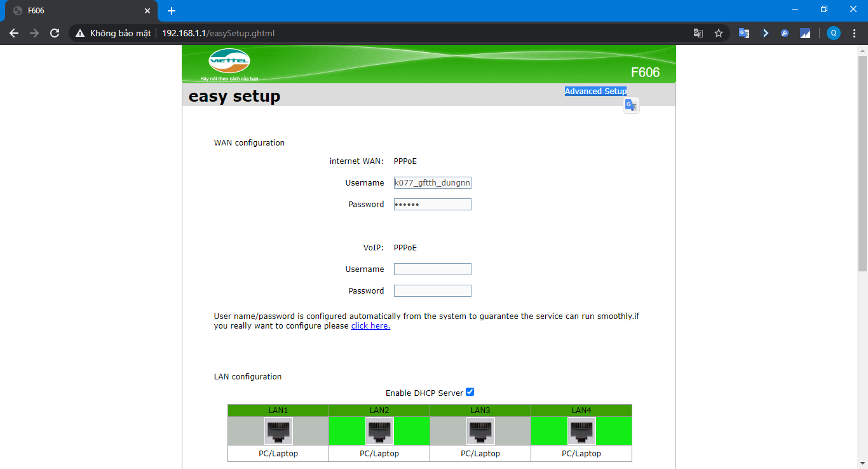Open the translate page icon in address bar
Screen dimensions: 868x469
(698, 33)
